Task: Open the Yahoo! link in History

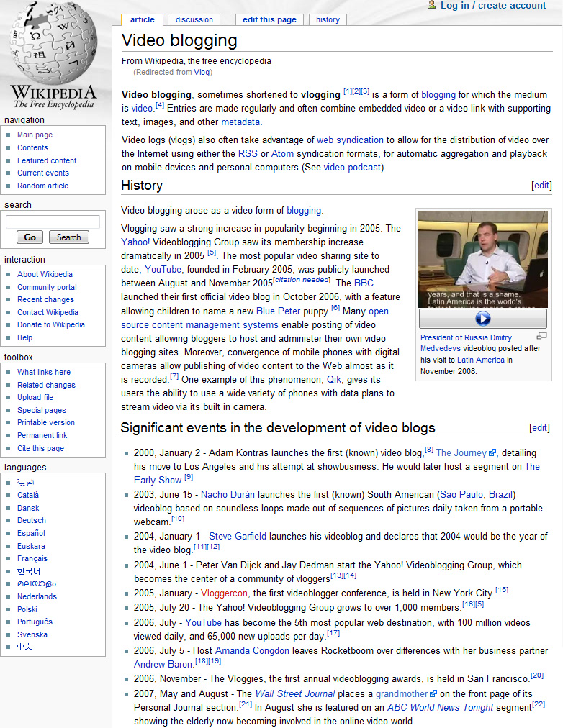Action: click(135, 242)
